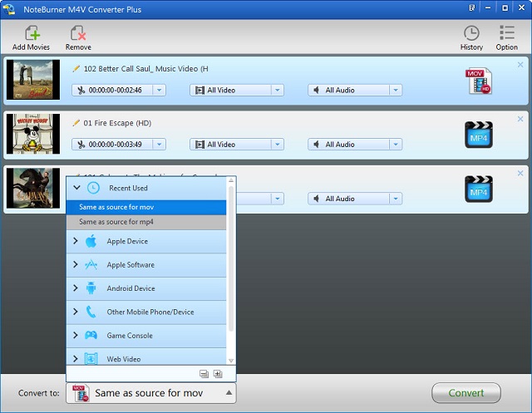Expand the Other Mobile Phone/Device category
532x413 pixels.
point(76,312)
